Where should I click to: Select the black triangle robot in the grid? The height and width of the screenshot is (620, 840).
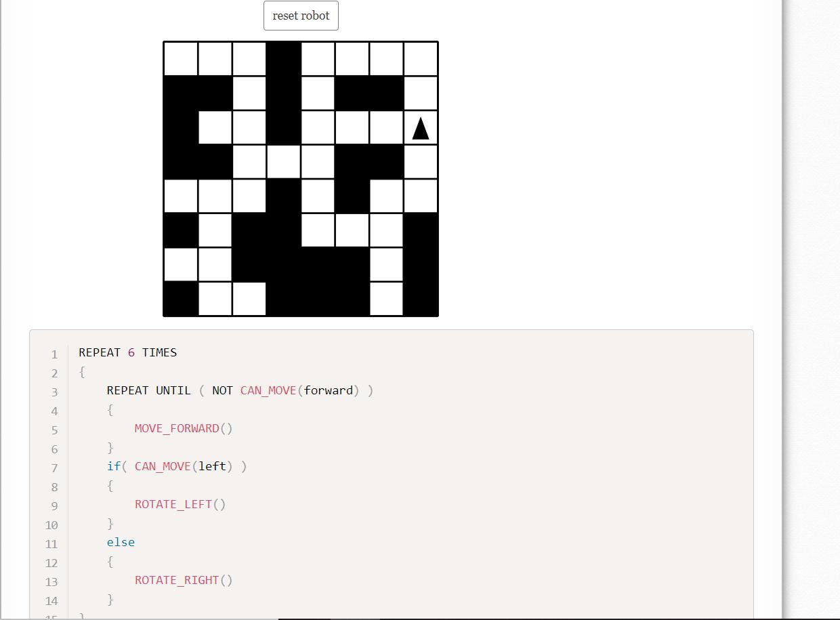tap(421, 128)
